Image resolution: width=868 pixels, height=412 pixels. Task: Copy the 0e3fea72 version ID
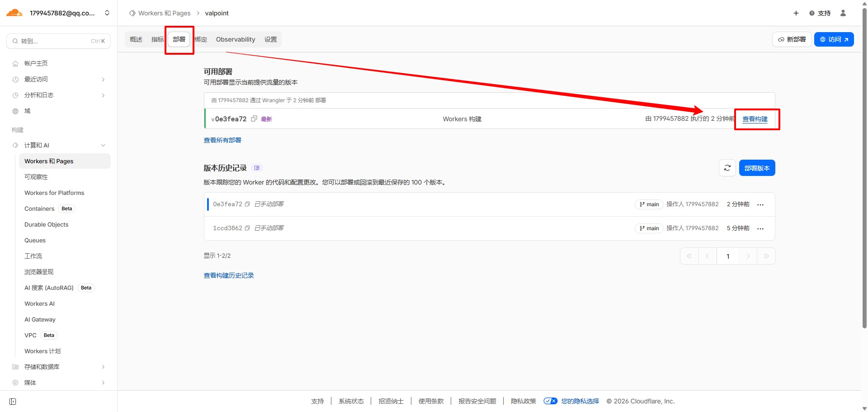point(247,204)
